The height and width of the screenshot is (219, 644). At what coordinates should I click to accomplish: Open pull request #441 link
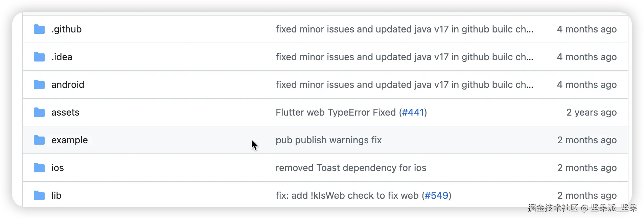pos(413,113)
